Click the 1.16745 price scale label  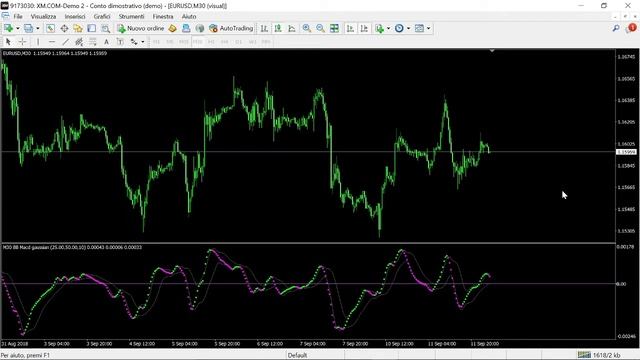coord(626,57)
